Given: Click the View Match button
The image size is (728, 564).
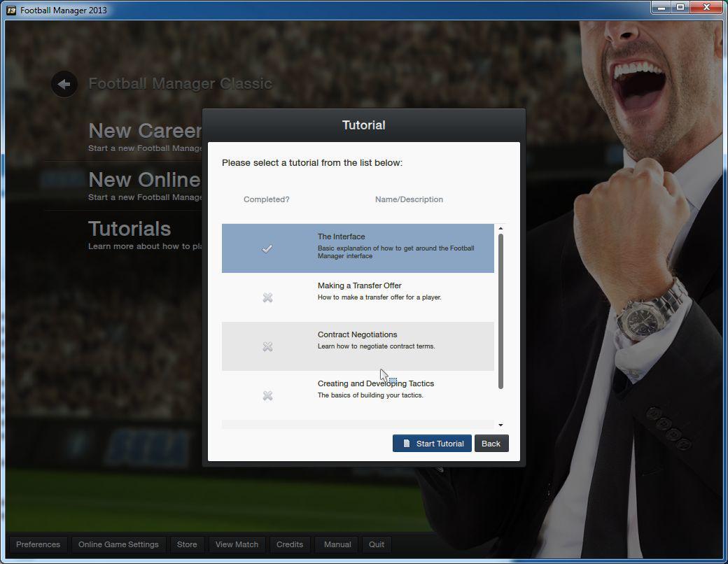Looking at the screenshot, I should coord(237,544).
